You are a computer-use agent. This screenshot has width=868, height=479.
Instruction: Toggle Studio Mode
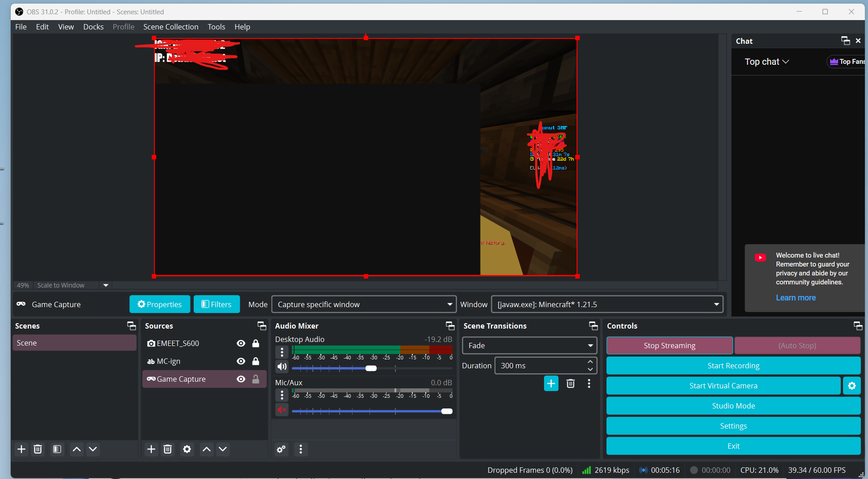[x=733, y=406]
